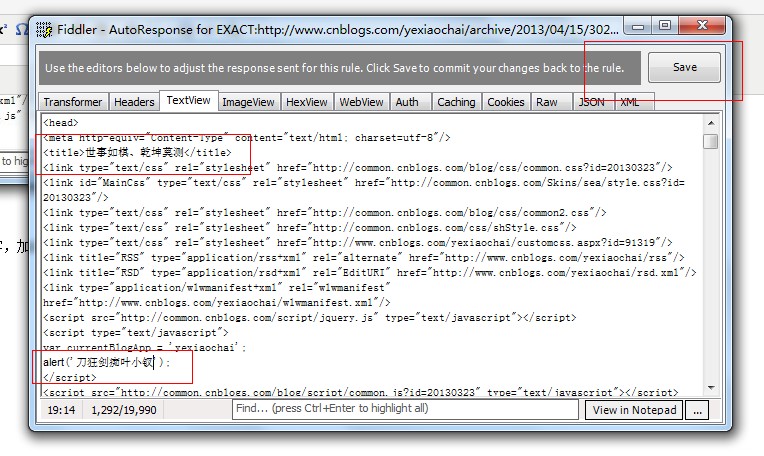The height and width of the screenshot is (456, 764).
Task: Click the link id="MainCss" line
Action: (363, 190)
